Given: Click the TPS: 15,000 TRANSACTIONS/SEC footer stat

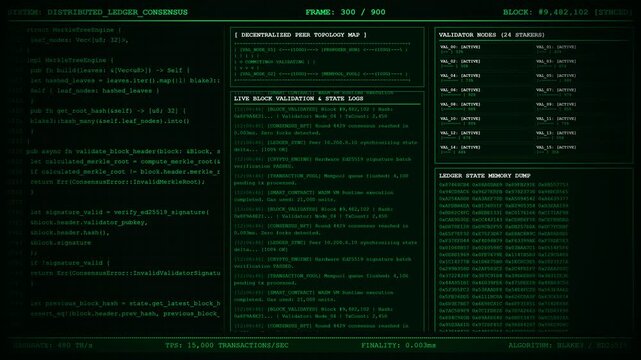Looking at the screenshot, I should pyautogui.click(x=227, y=346).
